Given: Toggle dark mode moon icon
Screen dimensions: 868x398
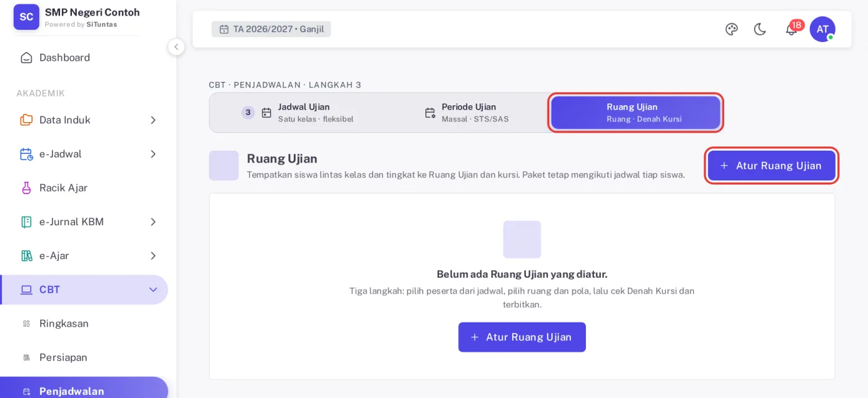Looking at the screenshot, I should 760,29.
